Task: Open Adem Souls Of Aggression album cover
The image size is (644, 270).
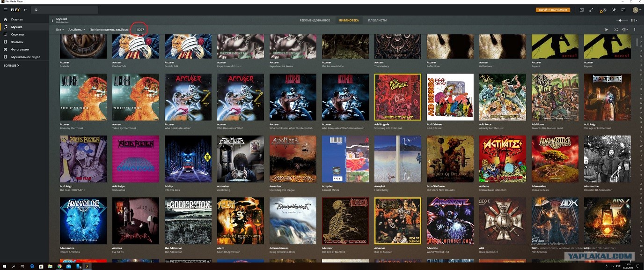Action: [240, 221]
